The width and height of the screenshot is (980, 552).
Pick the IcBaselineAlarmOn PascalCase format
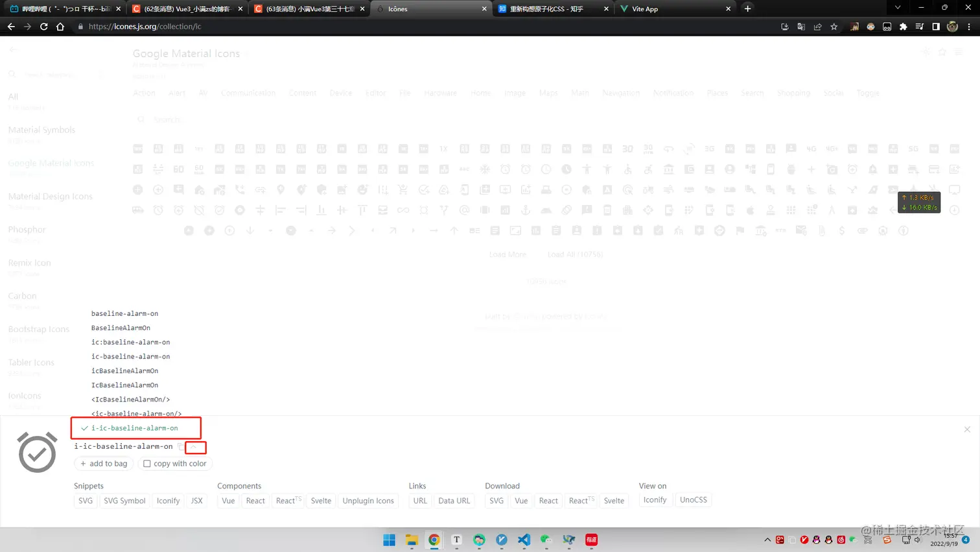pos(124,385)
